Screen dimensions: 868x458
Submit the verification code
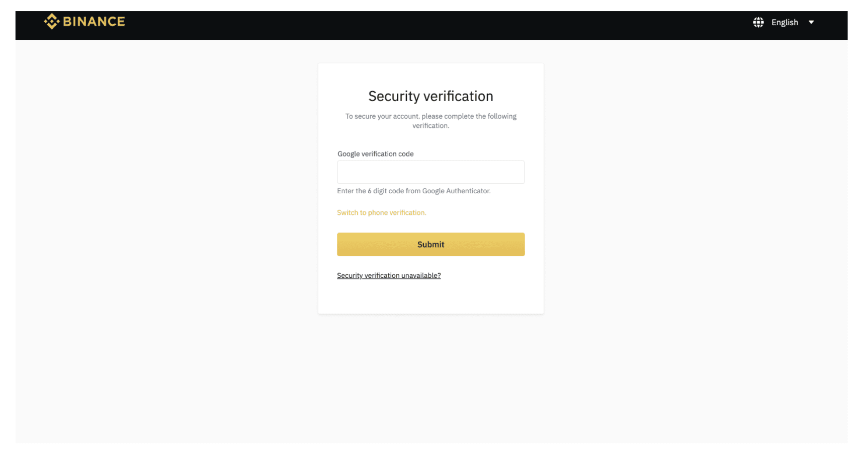tap(431, 245)
